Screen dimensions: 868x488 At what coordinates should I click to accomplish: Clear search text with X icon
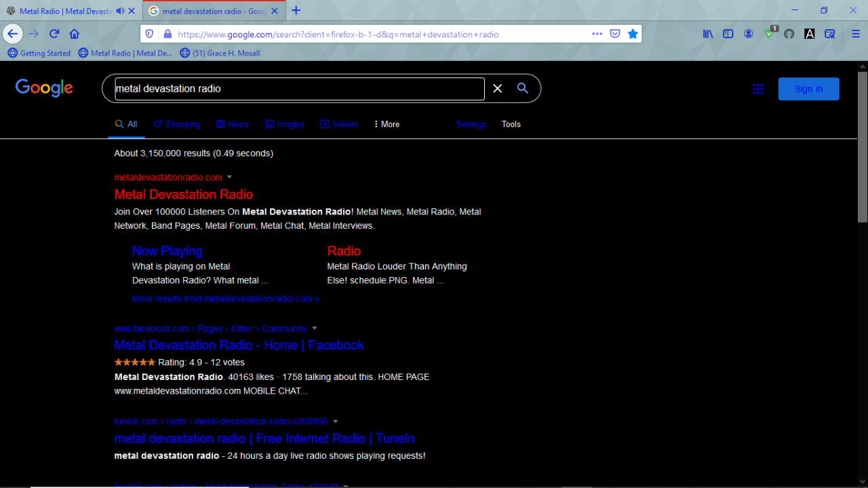pyautogui.click(x=498, y=88)
